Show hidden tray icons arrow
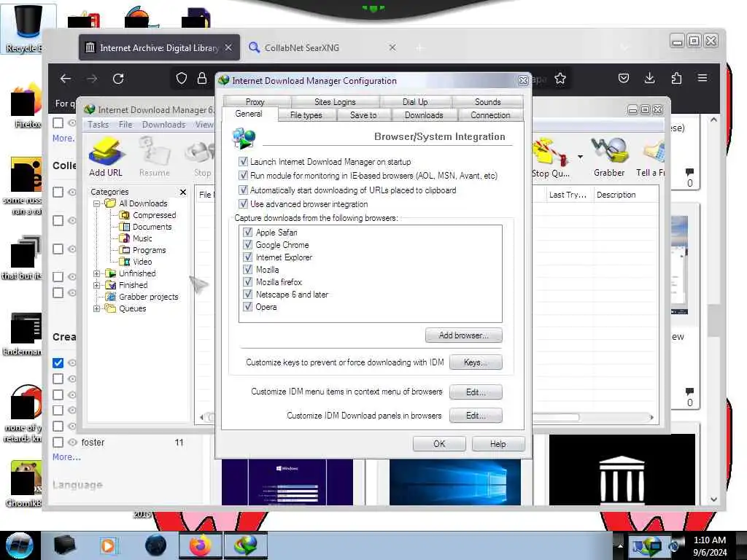The height and width of the screenshot is (560, 747). click(620, 545)
